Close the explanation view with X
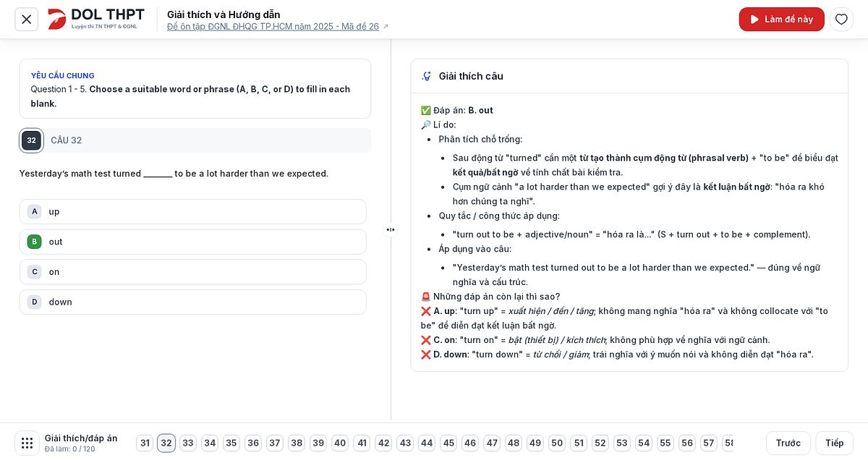The image size is (868, 463). tap(27, 20)
